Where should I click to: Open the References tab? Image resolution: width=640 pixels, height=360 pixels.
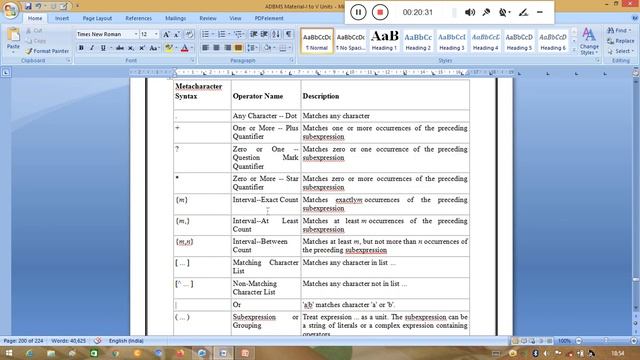(138, 18)
